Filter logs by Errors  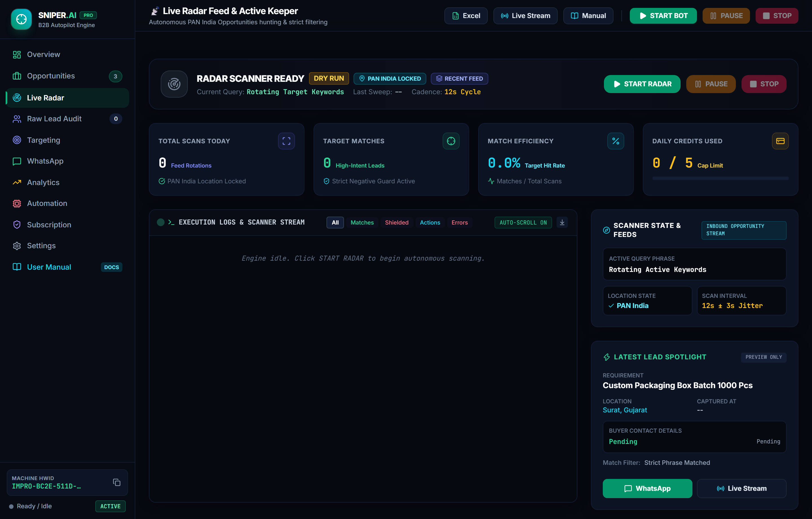coord(459,222)
